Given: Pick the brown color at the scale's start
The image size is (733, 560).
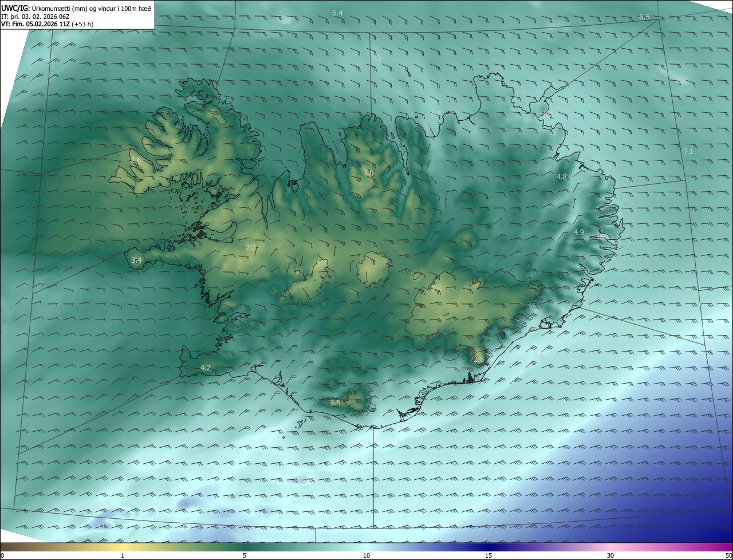Looking at the screenshot, I should click(x=3, y=547).
